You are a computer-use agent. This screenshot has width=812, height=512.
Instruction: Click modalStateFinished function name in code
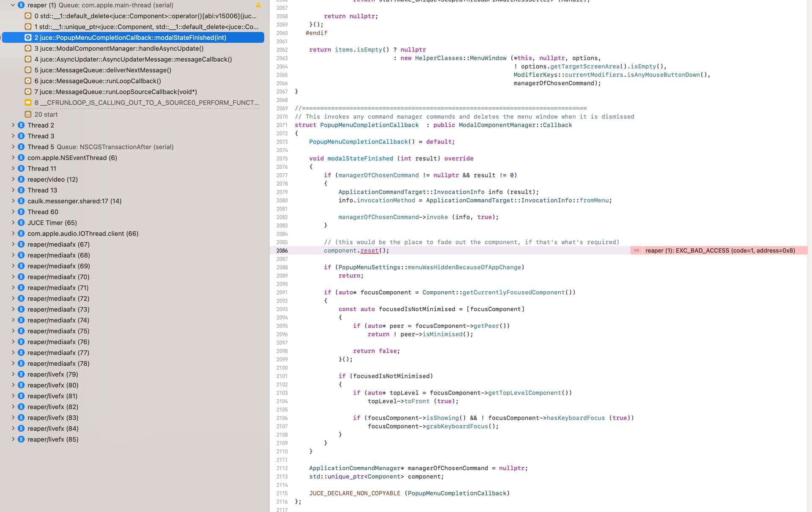click(360, 158)
